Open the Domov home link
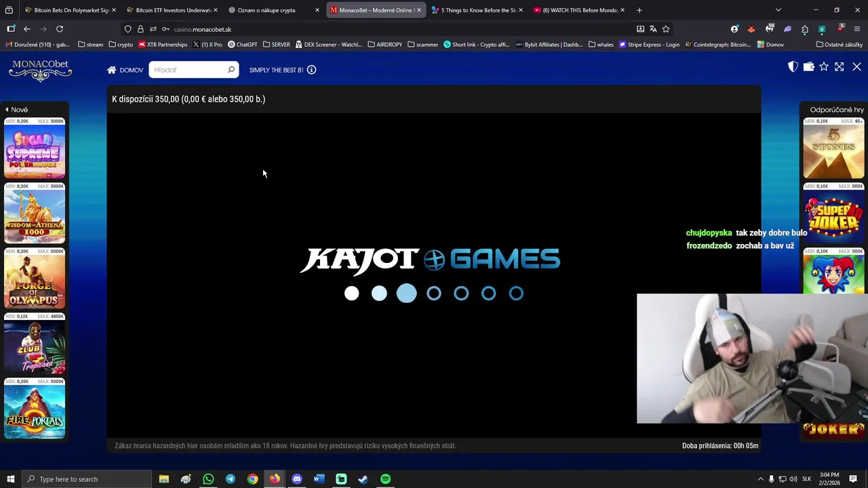This screenshot has height=488, width=868. [x=125, y=70]
